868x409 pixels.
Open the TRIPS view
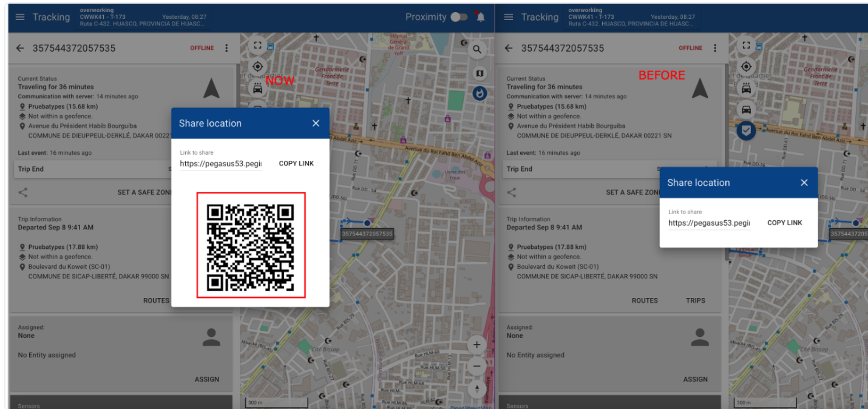click(x=695, y=300)
